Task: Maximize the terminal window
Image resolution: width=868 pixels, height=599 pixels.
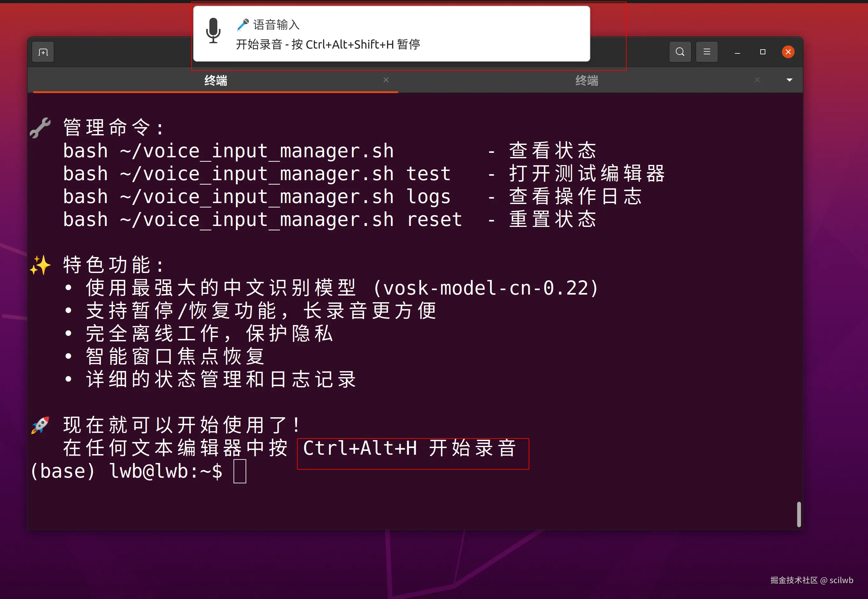Action: 763,52
